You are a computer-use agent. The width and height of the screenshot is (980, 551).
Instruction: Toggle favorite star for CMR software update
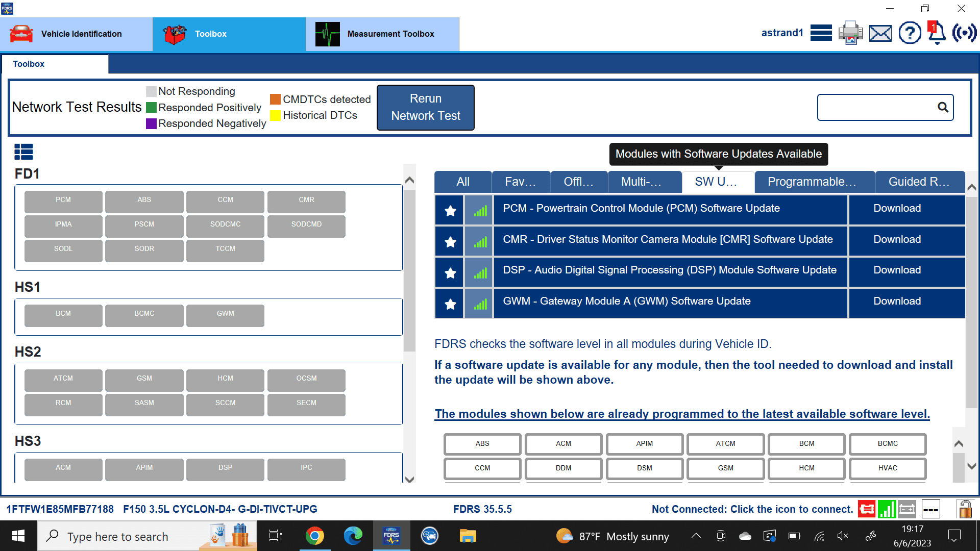click(450, 241)
